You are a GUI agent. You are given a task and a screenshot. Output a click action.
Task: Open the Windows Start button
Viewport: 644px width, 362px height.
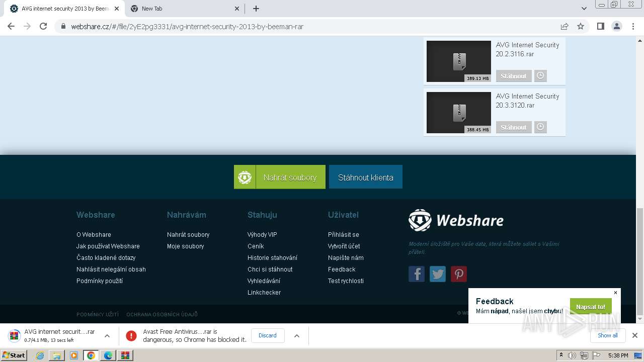[14, 355]
